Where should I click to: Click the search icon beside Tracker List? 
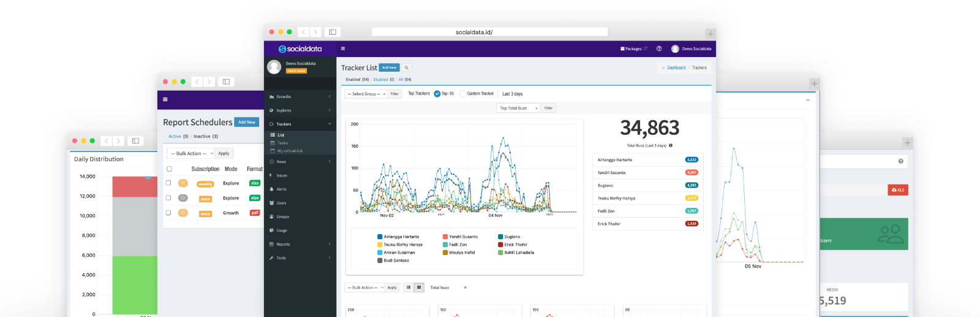pyautogui.click(x=406, y=68)
